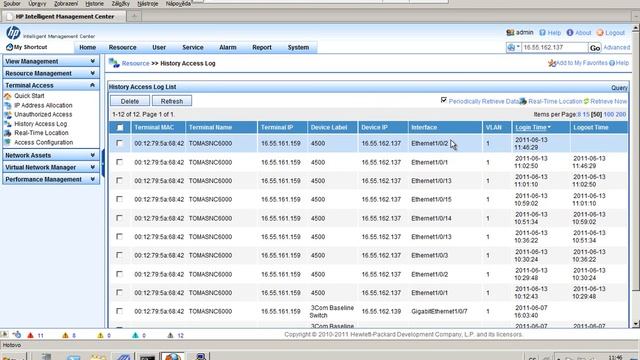The width and height of the screenshot is (640, 360).
Task: Click the Refresh button
Action: point(172,101)
